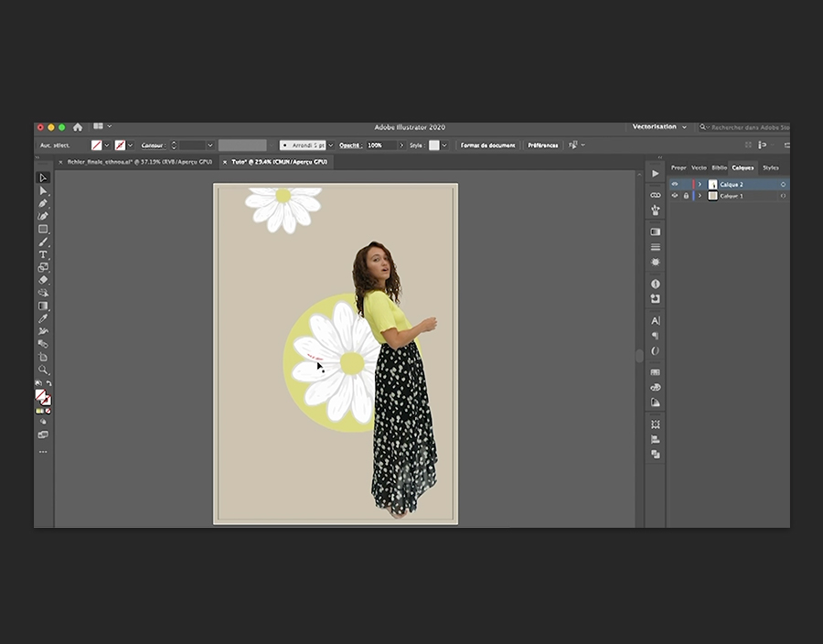Viewport: 823px width, 644px height.
Task: Select the Eyedropper tool
Action: click(43, 318)
